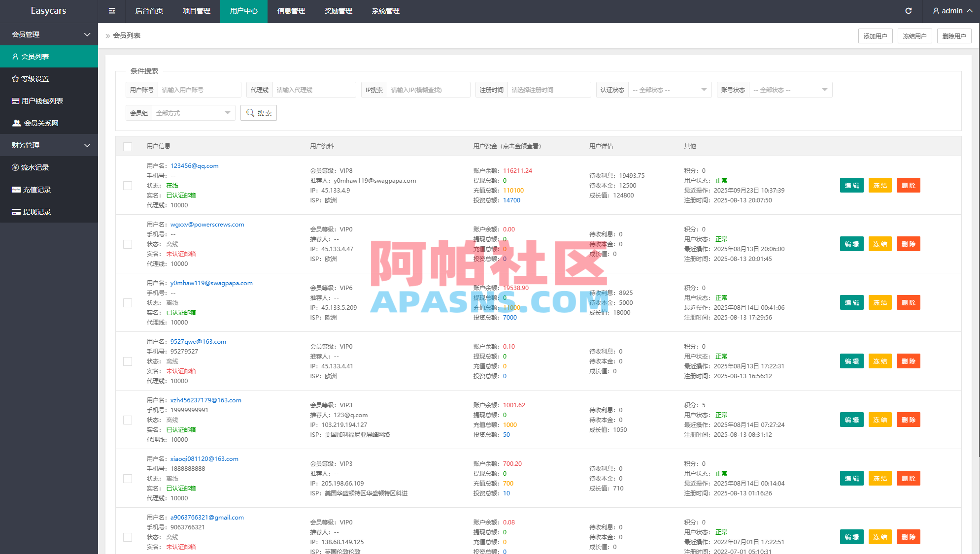Open the email link y0mhaw119@swagpapa.com
Image resolution: width=980 pixels, height=554 pixels.
(211, 283)
